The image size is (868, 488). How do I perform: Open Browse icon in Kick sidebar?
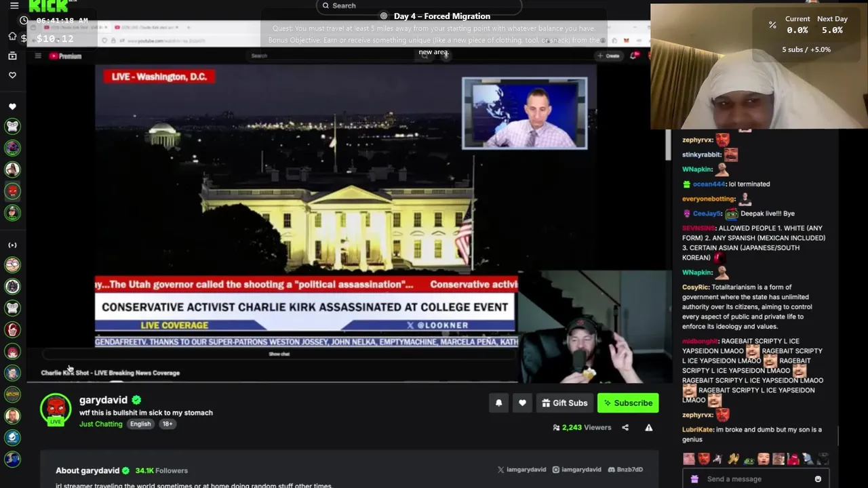[x=12, y=56]
